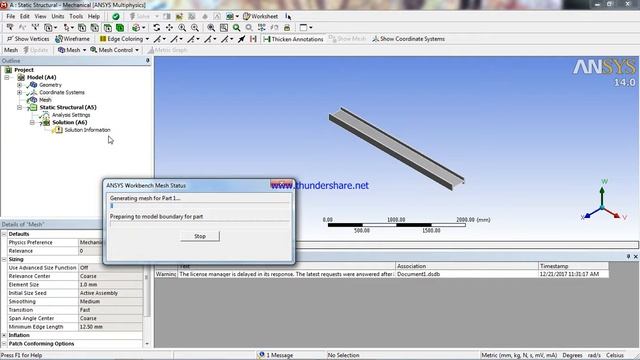
Task: Expand the Geometry branch
Action: (x=19, y=85)
